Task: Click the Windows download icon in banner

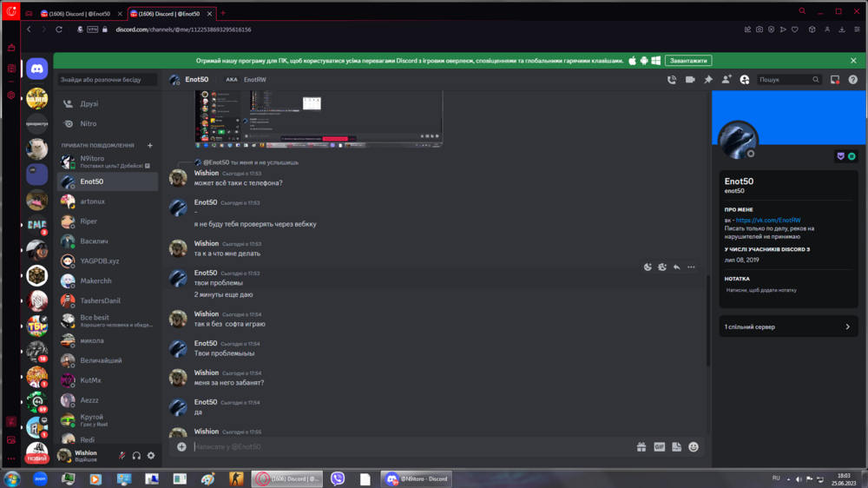Action: point(656,61)
